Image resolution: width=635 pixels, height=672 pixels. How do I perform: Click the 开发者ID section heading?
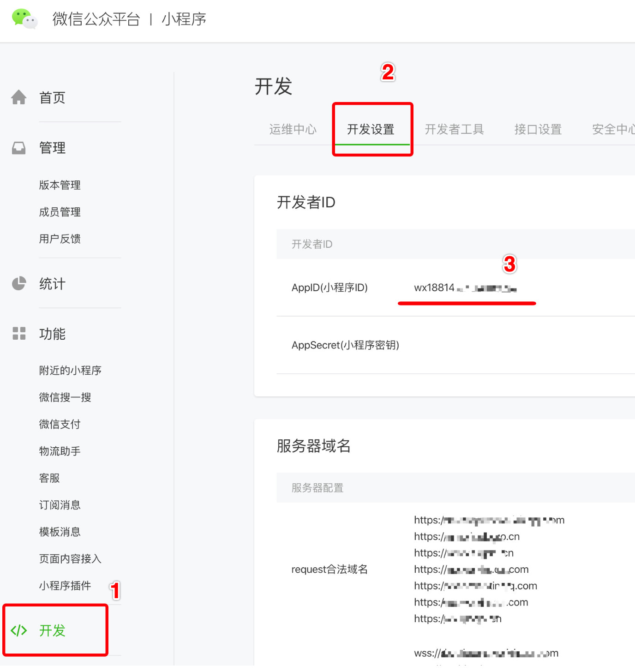tap(306, 202)
